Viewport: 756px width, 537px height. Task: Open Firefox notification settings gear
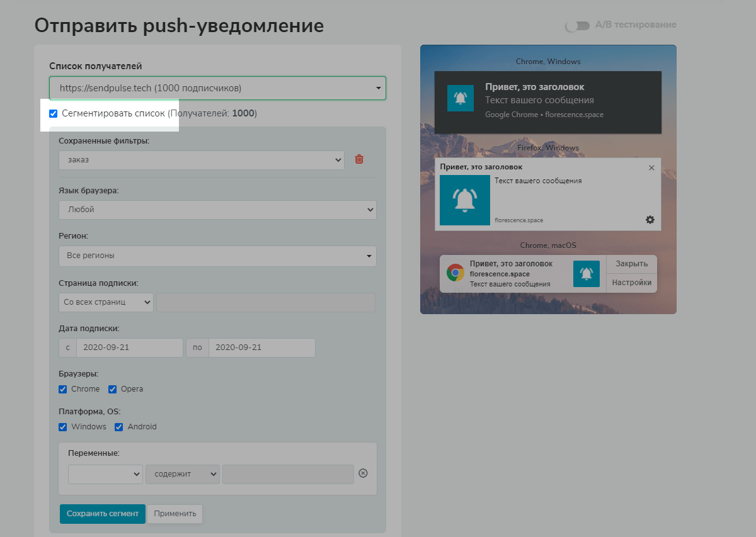(650, 220)
